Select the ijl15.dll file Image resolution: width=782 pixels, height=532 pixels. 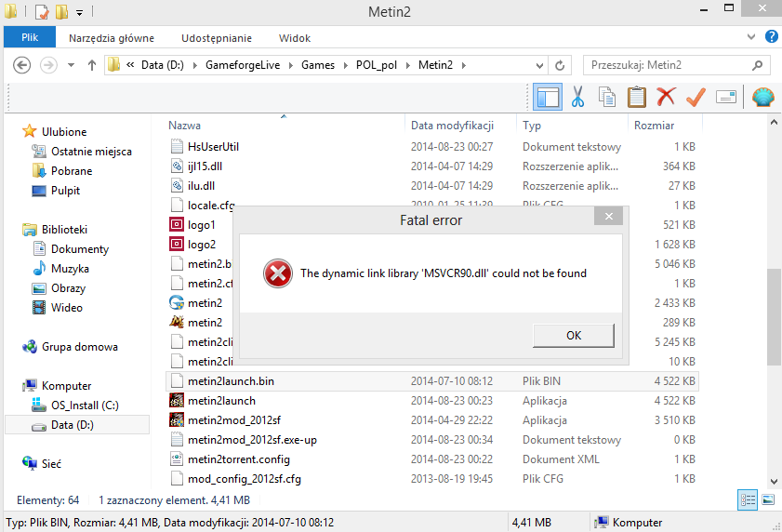point(205,166)
